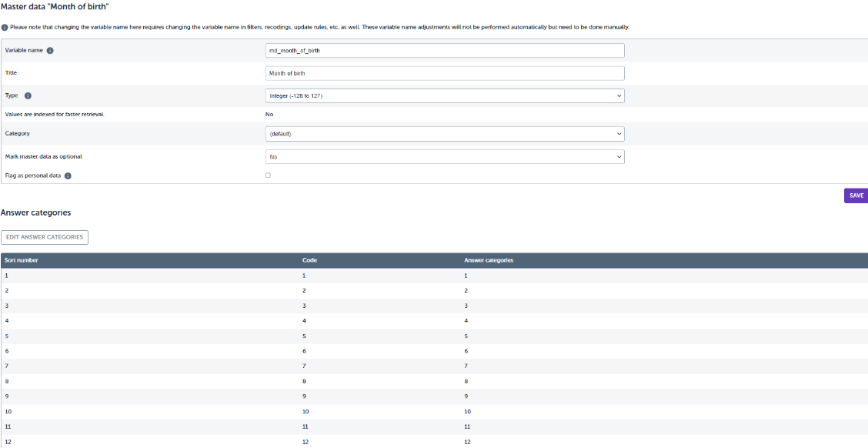Click the Answer categories column header
868x448 pixels.
point(488,260)
